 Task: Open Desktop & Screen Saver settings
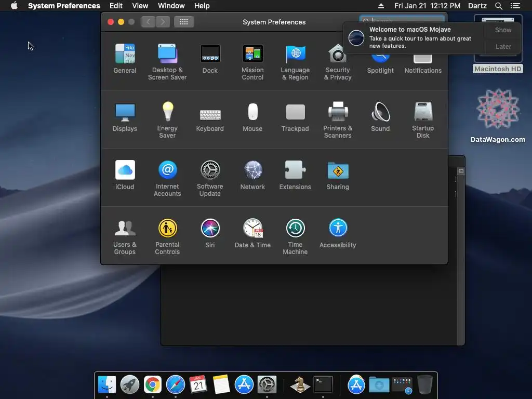[x=167, y=62]
